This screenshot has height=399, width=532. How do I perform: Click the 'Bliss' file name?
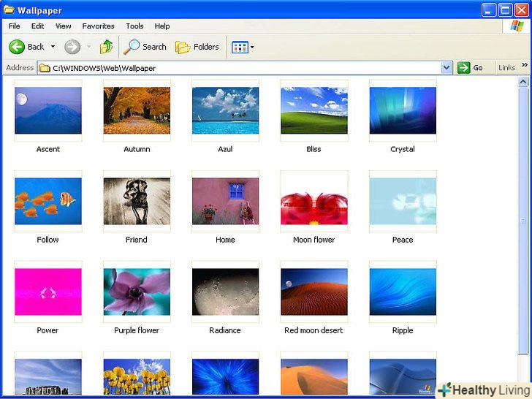click(x=313, y=149)
